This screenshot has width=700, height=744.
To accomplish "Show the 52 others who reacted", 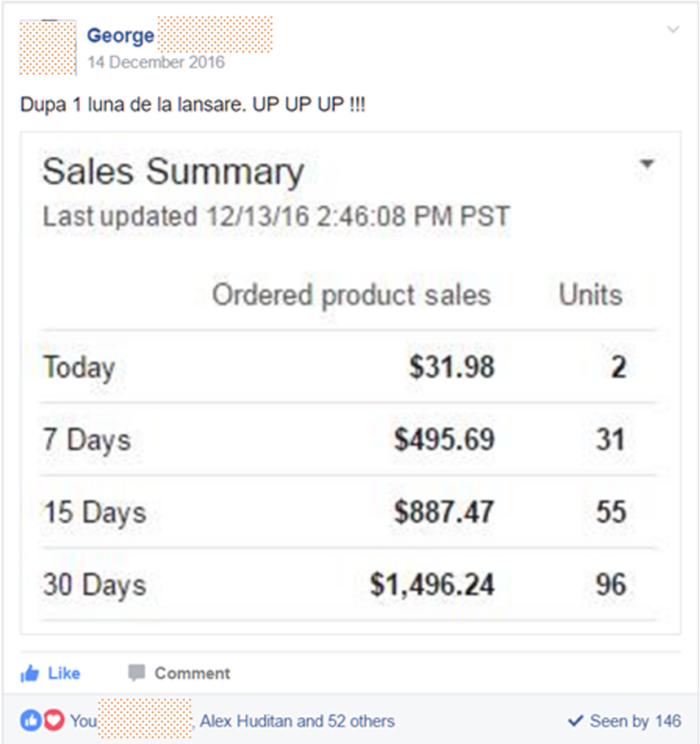I will pyautogui.click(x=361, y=721).
